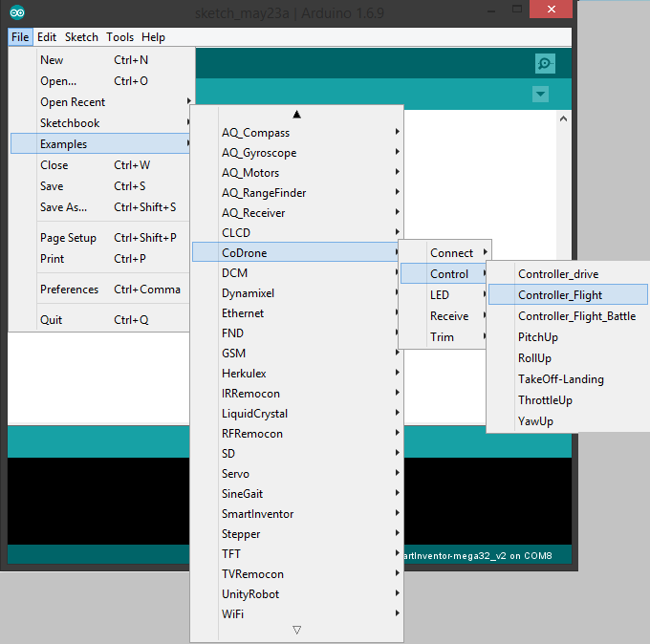Select the Examples menu entry
This screenshot has width=650, height=644.
pos(100,144)
